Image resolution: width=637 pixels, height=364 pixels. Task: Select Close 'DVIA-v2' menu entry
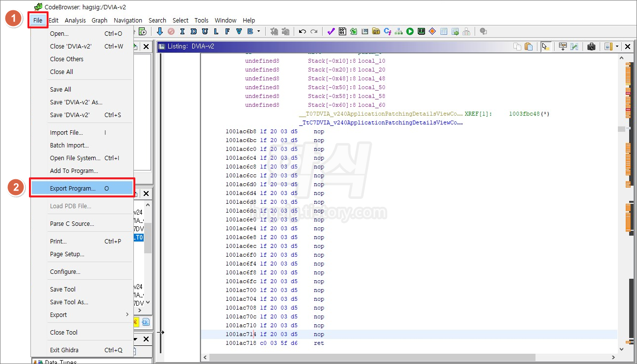[x=82, y=47]
